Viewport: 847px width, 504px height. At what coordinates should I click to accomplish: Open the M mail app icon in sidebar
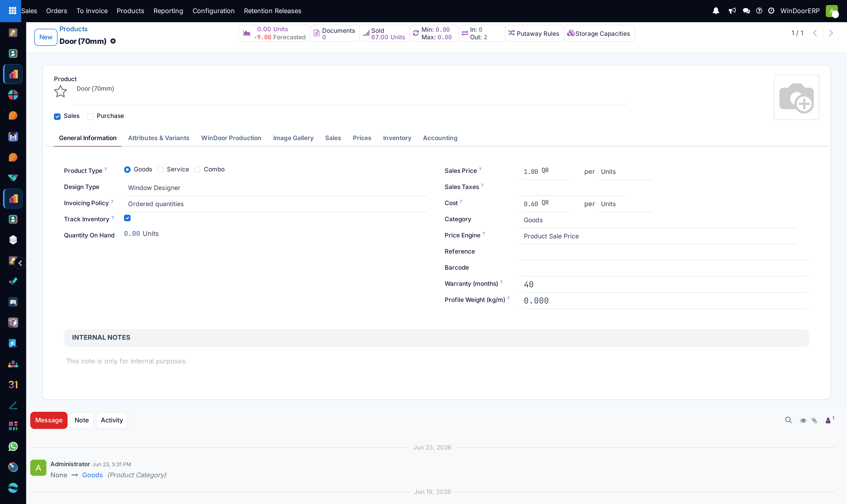(13, 137)
